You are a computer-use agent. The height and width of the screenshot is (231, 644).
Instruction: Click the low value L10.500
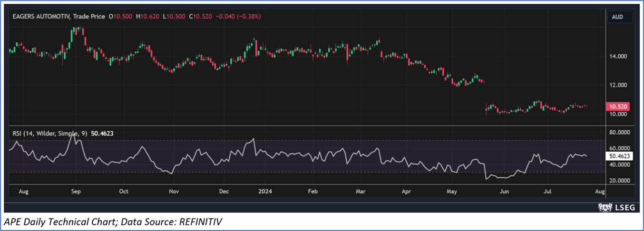(174, 17)
